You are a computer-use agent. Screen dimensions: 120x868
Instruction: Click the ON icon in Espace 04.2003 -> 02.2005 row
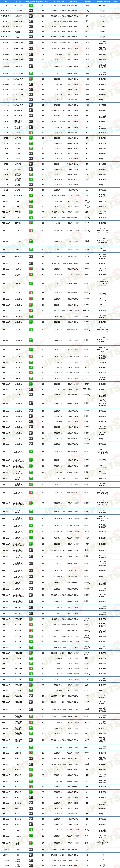(31, 263)
